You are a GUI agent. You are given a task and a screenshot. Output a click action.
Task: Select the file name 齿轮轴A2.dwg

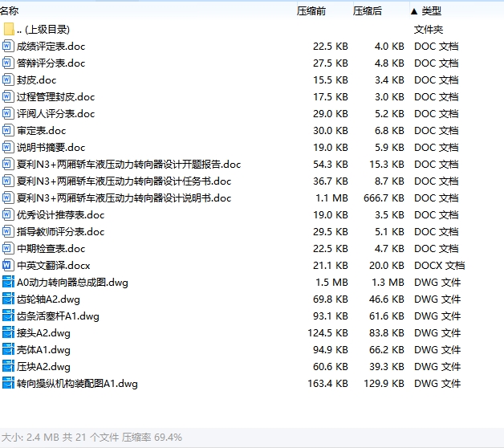[x=48, y=299]
